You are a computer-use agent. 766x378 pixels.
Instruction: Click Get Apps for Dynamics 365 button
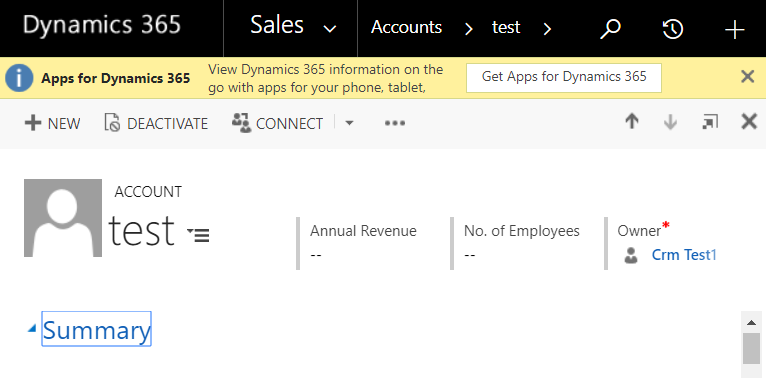pyautogui.click(x=564, y=77)
